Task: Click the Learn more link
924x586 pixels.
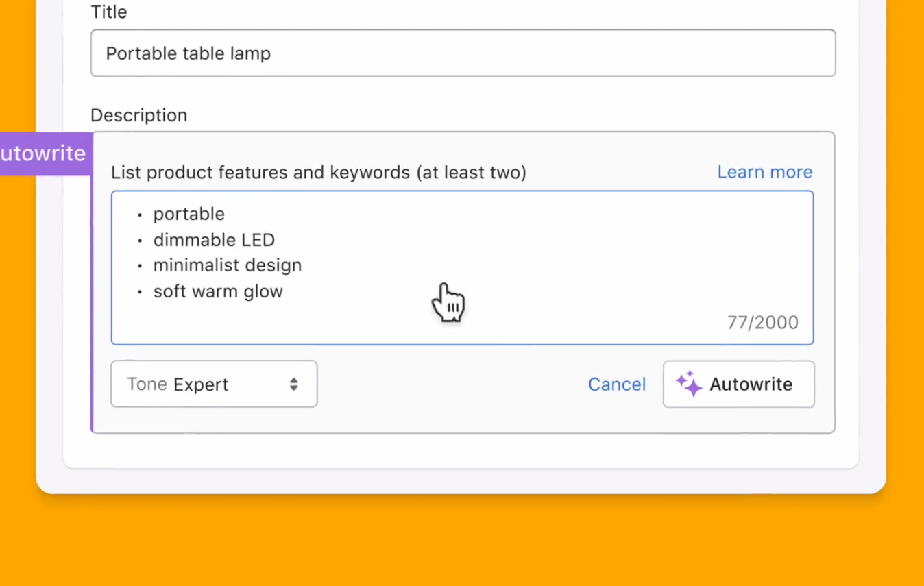Action: [764, 172]
